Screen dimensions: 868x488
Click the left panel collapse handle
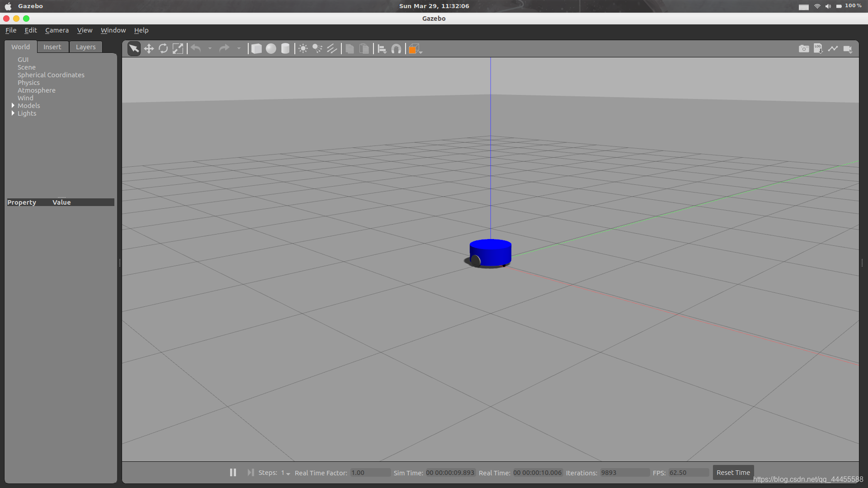(x=119, y=263)
